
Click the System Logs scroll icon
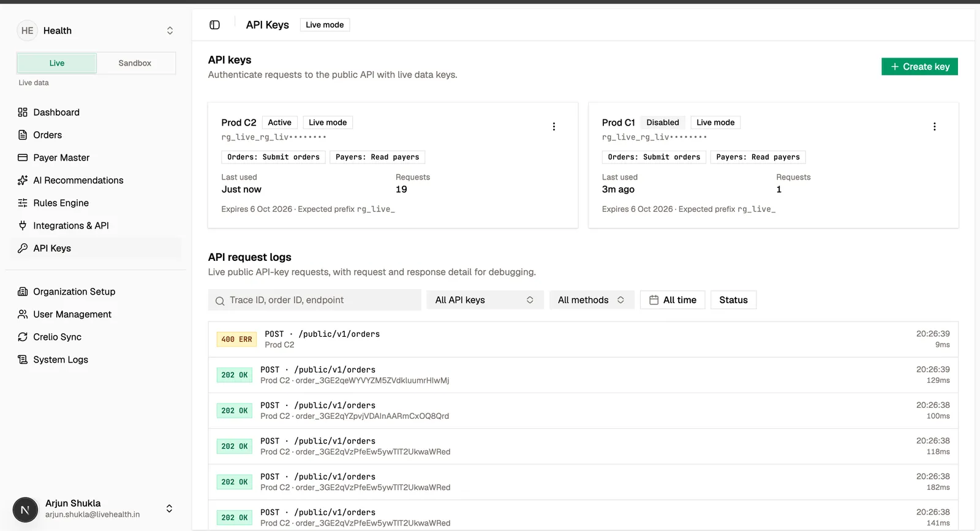(x=23, y=360)
